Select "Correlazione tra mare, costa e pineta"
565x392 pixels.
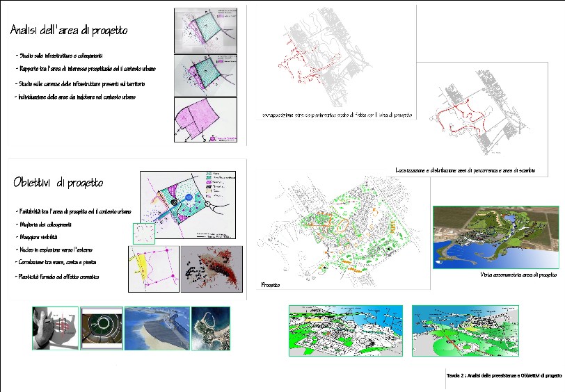tap(56, 262)
